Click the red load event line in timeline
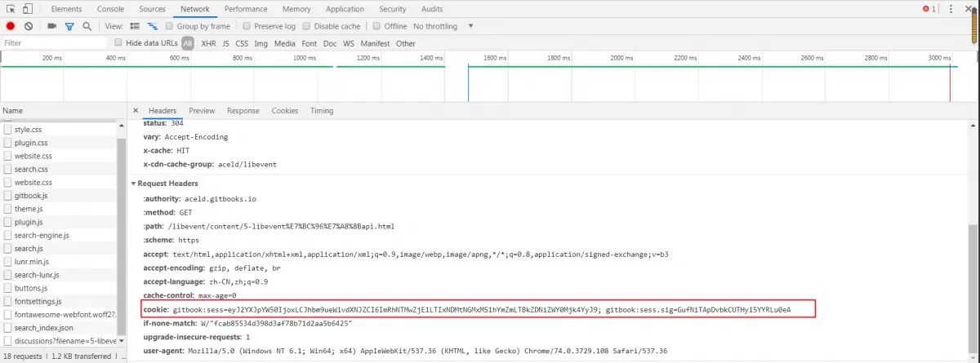Viewport: 980px width, 363px height. click(950, 83)
